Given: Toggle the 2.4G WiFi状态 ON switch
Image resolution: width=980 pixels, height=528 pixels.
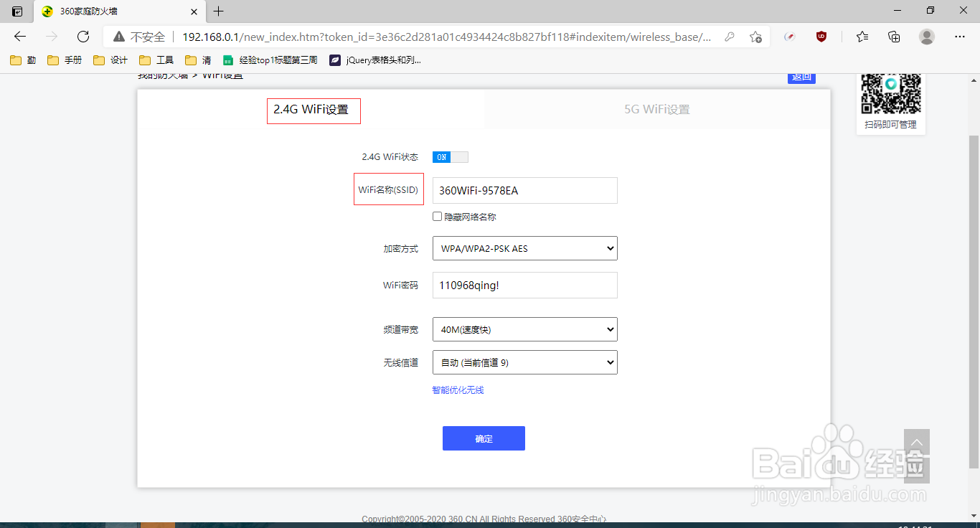Looking at the screenshot, I should [x=450, y=157].
